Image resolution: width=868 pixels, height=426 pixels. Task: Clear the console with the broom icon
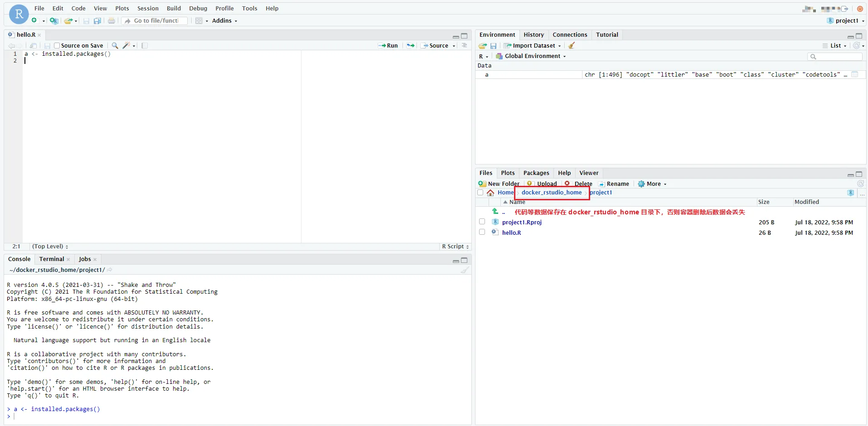[x=466, y=270]
